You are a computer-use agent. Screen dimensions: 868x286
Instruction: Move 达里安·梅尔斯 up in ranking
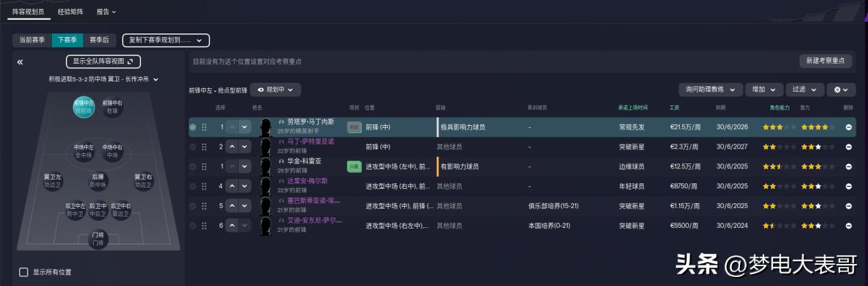[231, 186]
